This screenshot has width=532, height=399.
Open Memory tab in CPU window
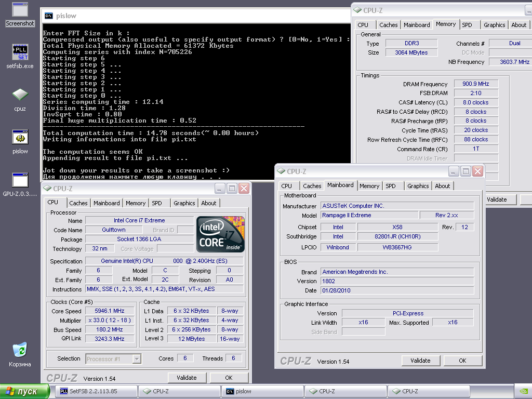pyautogui.click(x=136, y=203)
